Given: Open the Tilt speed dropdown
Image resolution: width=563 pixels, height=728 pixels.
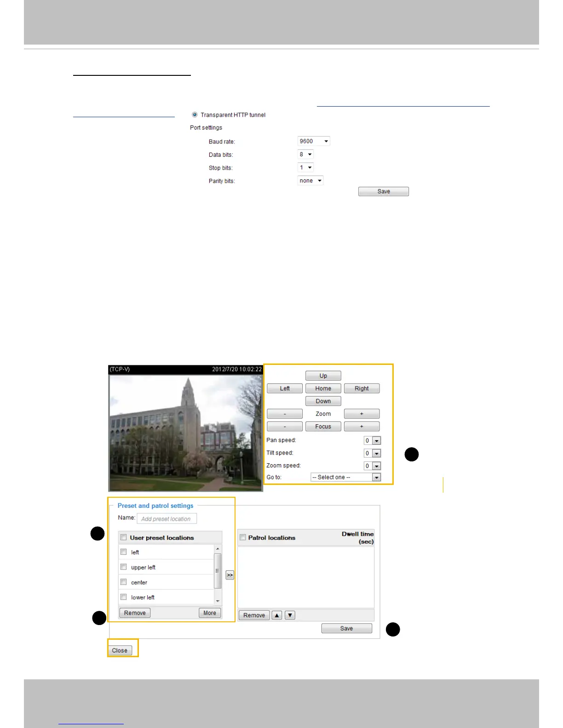Looking at the screenshot, I should [372, 453].
